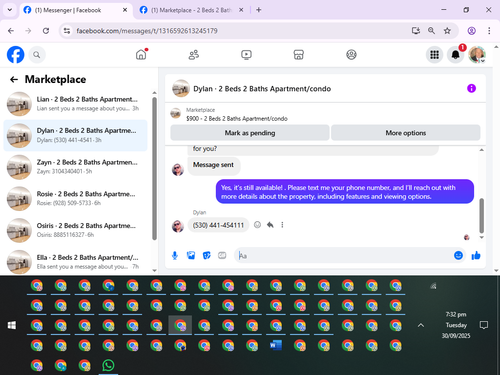Choose a GIF from composer
Image resolution: width=500 pixels, height=375 pixels.
(x=222, y=256)
